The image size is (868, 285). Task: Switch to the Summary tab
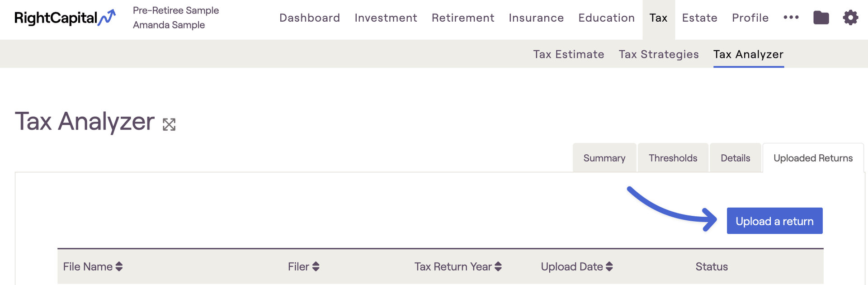click(x=604, y=158)
